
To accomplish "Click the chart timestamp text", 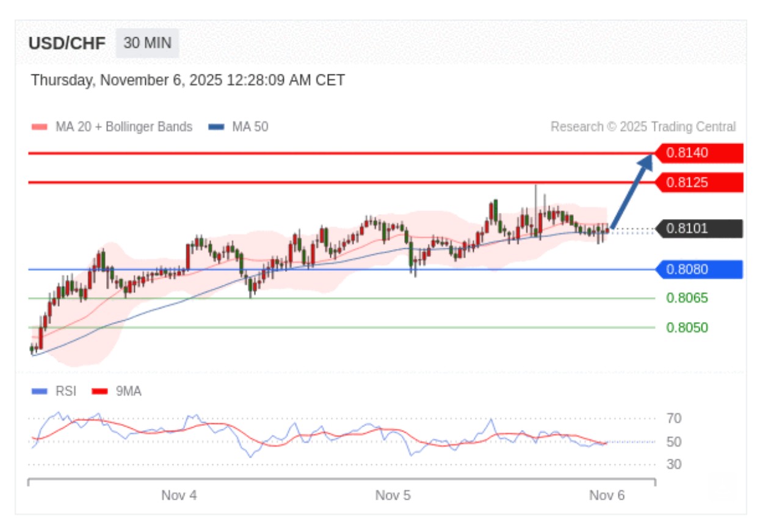I will (x=187, y=80).
